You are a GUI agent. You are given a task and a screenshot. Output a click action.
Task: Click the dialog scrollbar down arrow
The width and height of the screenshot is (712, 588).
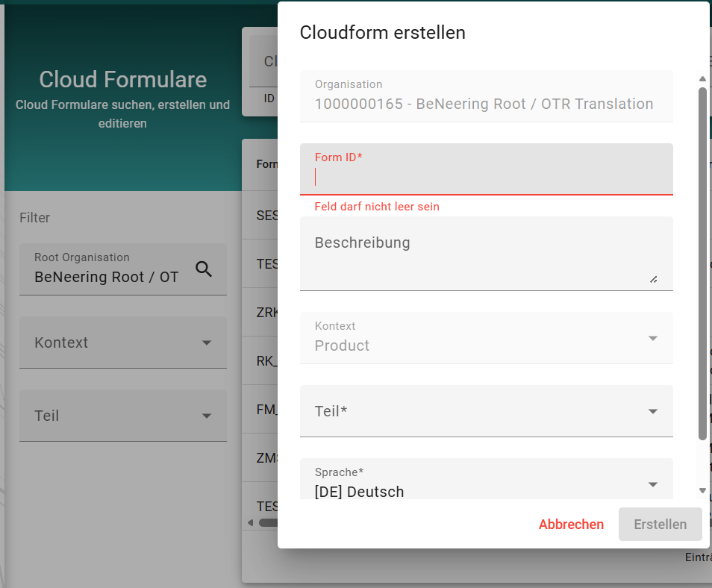(x=702, y=490)
